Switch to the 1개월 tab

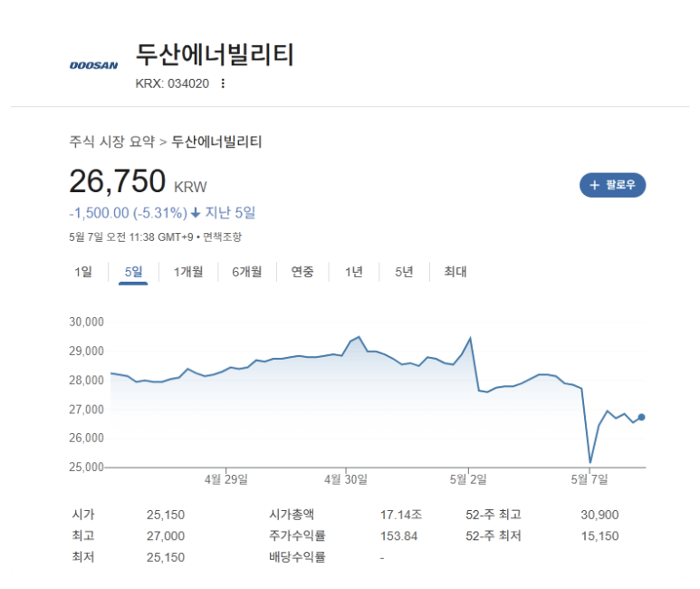point(188,271)
